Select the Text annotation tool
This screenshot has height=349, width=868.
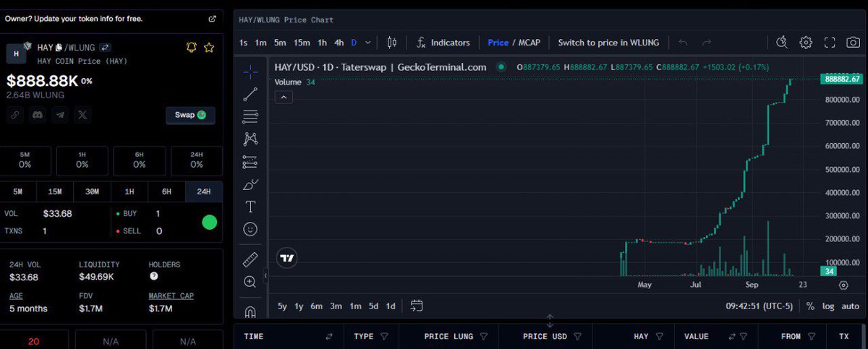pyautogui.click(x=250, y=207)
